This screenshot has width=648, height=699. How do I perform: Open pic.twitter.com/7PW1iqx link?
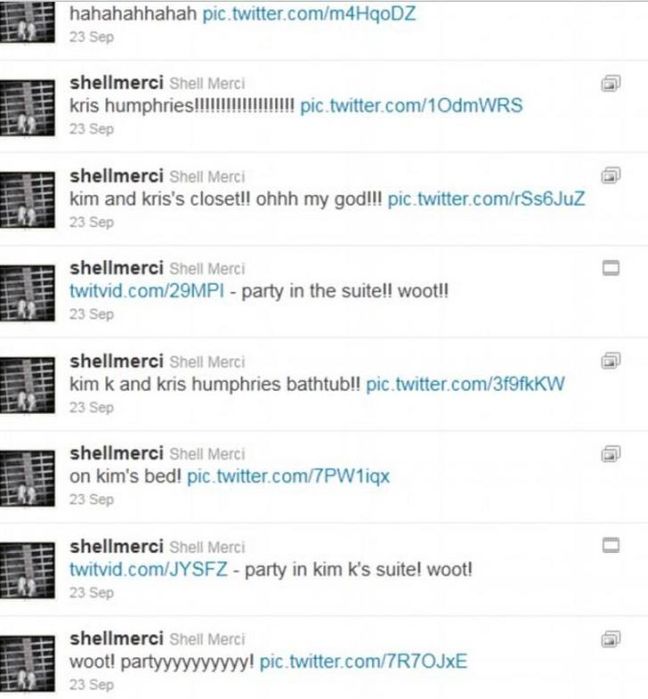(x=288, y=477)
